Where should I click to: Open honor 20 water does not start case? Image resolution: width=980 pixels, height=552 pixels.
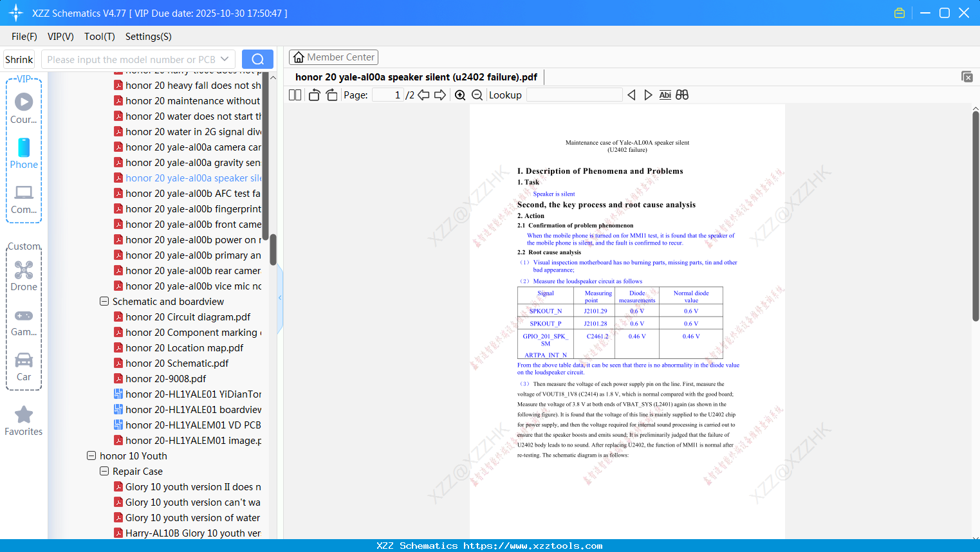tap(187, 116)
